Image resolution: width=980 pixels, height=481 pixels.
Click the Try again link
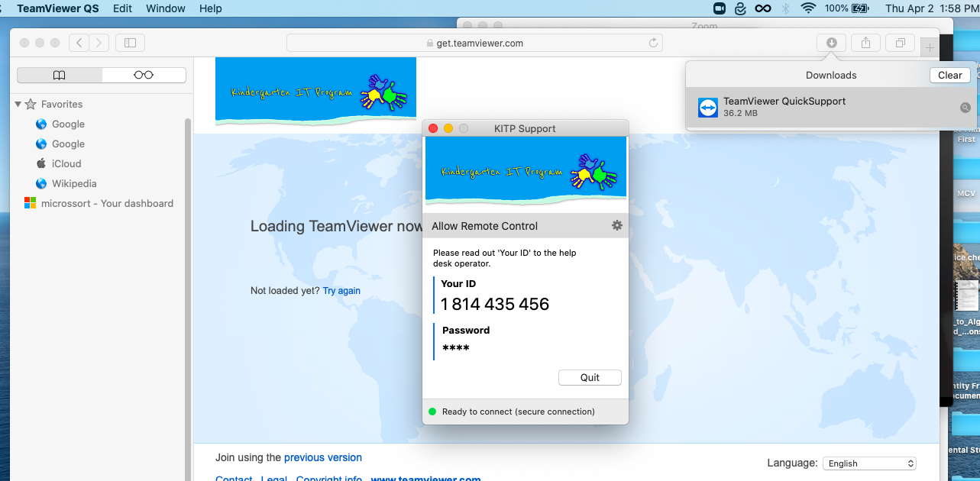click(x=341, y=291)
